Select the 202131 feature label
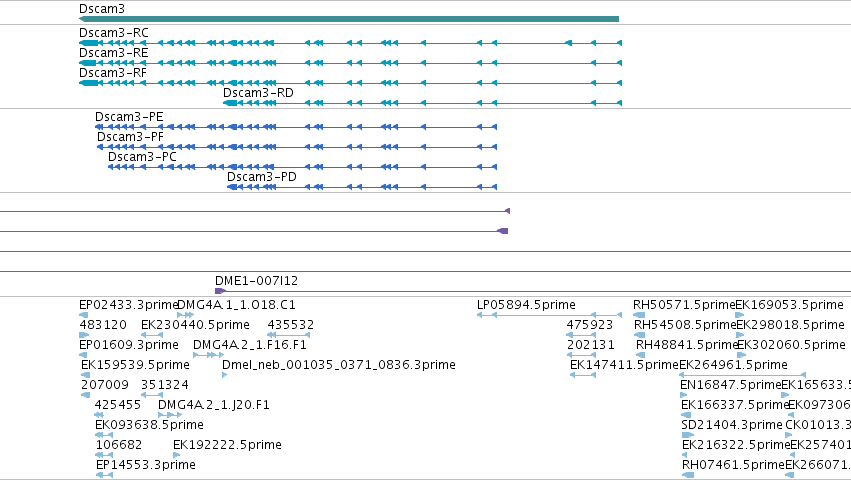Viewport: 851px width, 480px height. pos(590,345)
